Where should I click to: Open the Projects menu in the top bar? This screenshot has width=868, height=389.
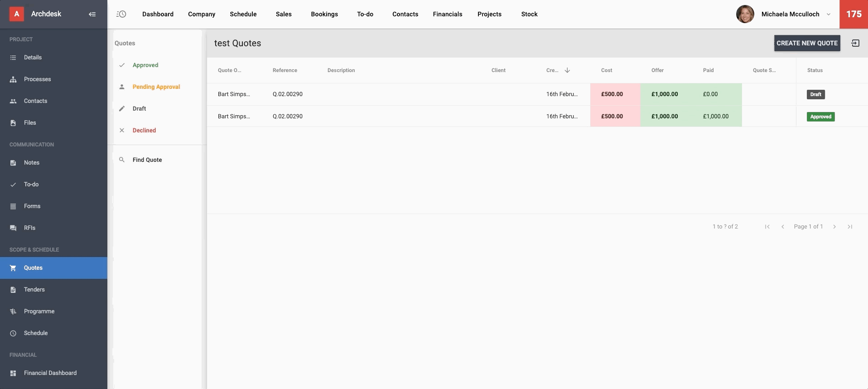489,14
